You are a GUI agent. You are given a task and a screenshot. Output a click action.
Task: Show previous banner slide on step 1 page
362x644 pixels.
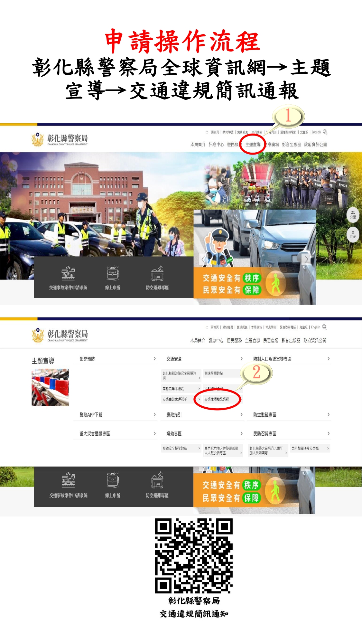(x=203, y=259)
